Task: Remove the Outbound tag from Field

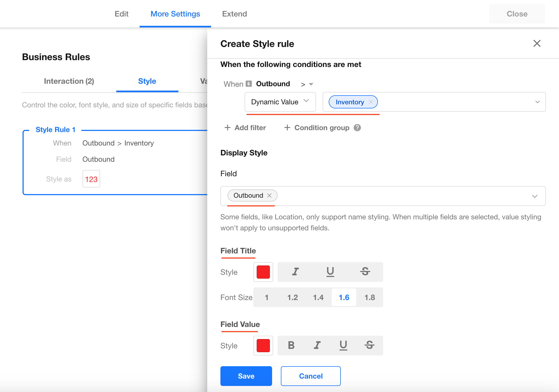Action: 269,195
